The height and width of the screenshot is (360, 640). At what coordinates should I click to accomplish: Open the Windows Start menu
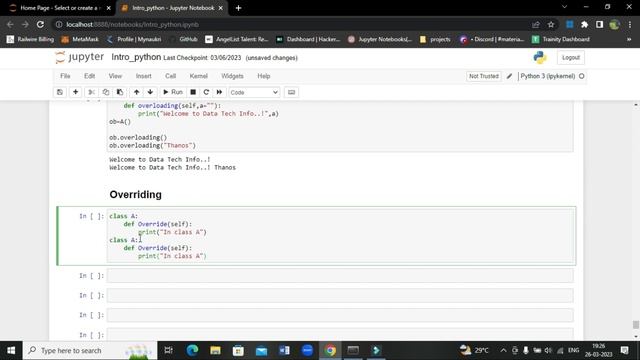[x=11, y=351]
